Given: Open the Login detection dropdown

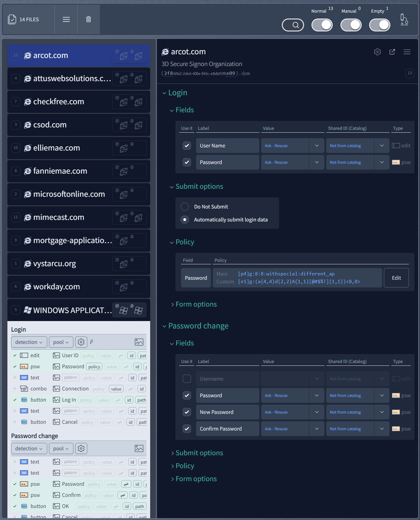Looking at the screenshot, I should point(29,342).
